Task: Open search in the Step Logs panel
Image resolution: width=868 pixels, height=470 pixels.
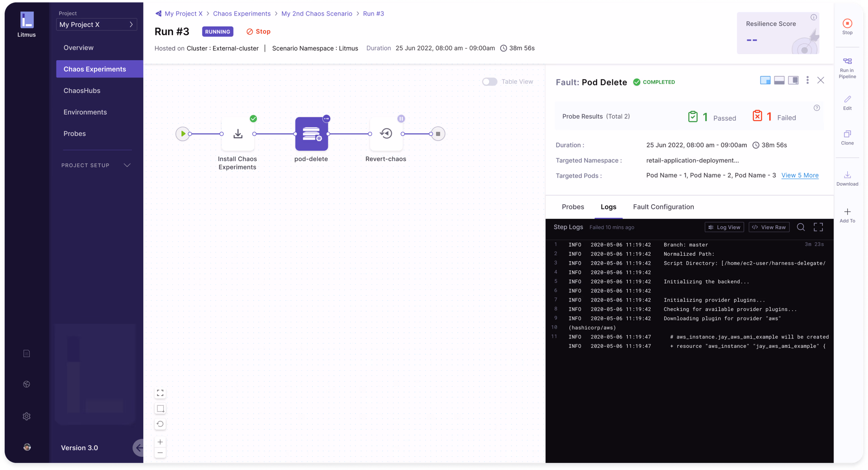Action: pos(801,227)
